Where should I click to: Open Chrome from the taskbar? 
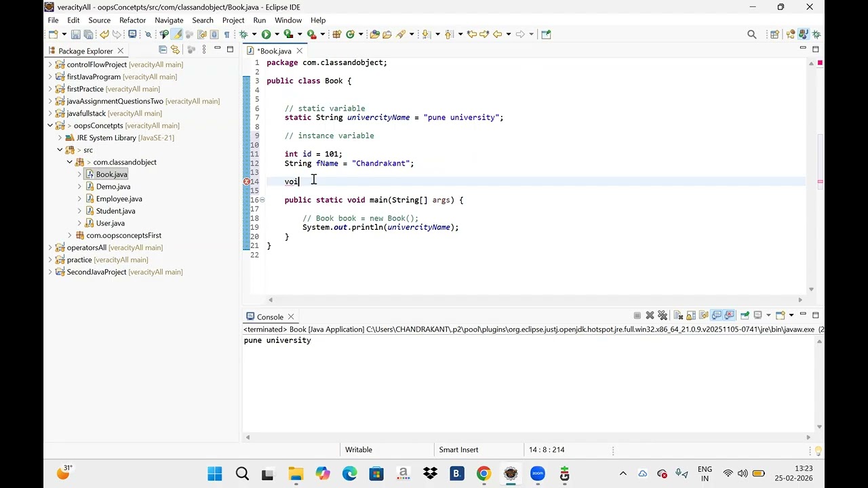tap(484, 474)
